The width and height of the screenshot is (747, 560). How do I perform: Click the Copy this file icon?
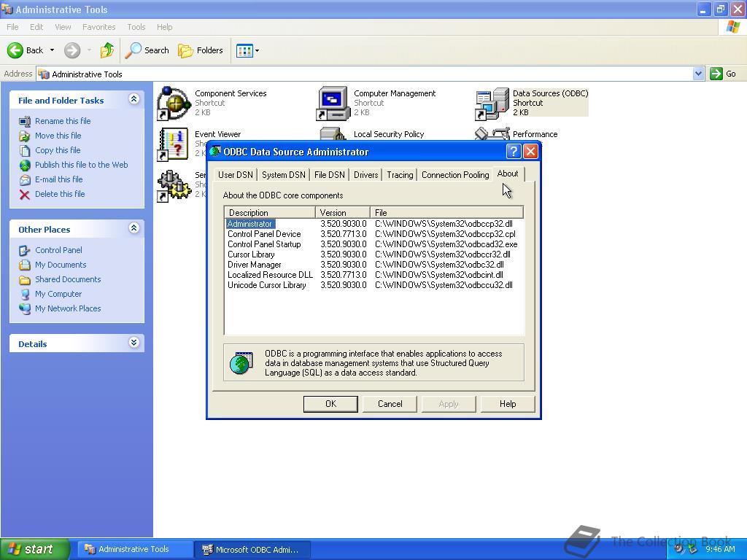coord(25,150)
